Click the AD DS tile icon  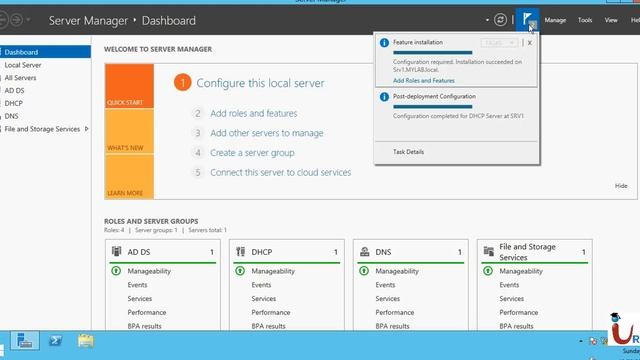(x=116, y=251)
